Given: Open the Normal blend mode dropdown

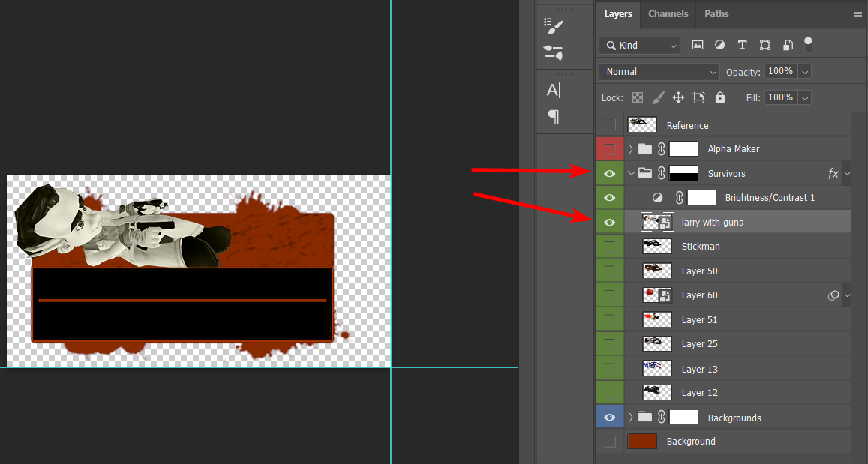Looking at the screenshot, I should (x=659, y=72).
